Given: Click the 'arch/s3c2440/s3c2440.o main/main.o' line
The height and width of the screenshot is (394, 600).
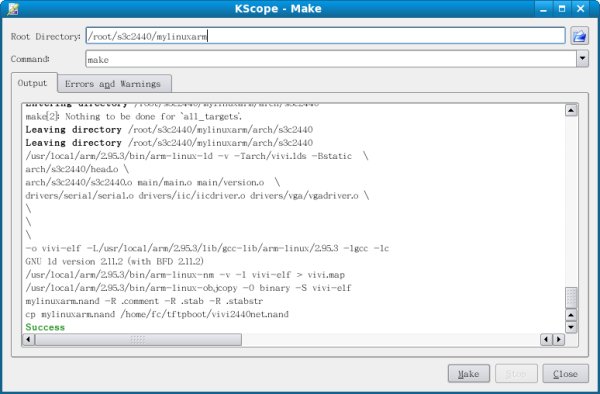Looking at the screenshot, I should tap(153, 182).
